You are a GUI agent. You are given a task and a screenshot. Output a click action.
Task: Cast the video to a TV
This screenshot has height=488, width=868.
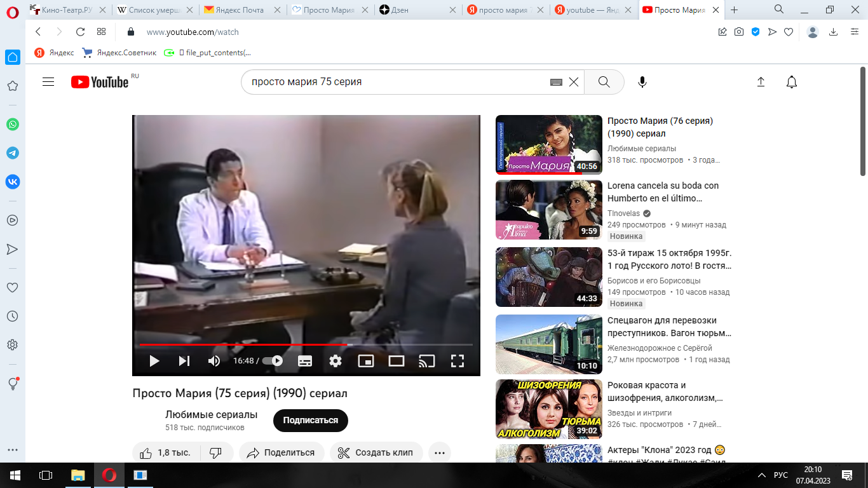point(427,361)
